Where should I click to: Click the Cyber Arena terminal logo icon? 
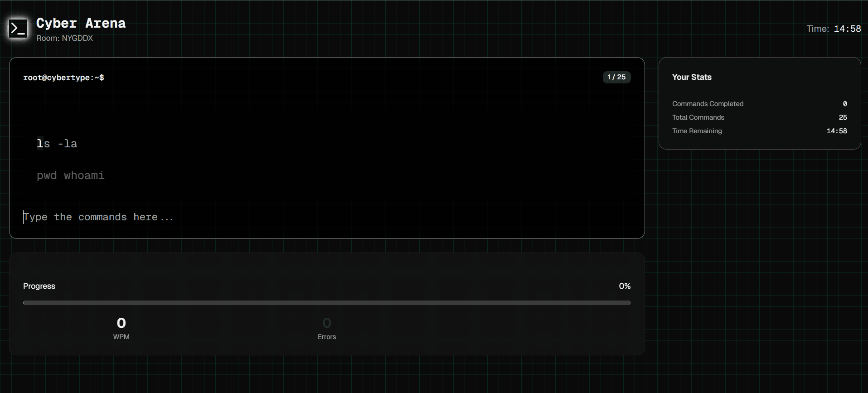[x=19, y=29]
